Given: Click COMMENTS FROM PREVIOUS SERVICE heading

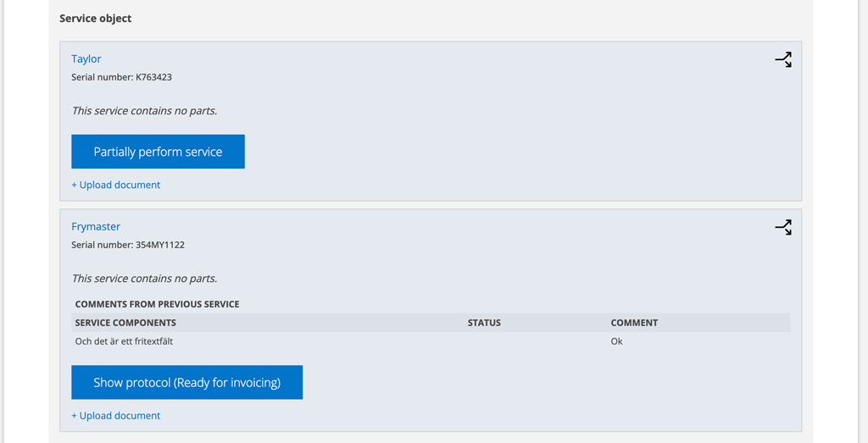Looking at the screenshot, I should coord(157,304).
